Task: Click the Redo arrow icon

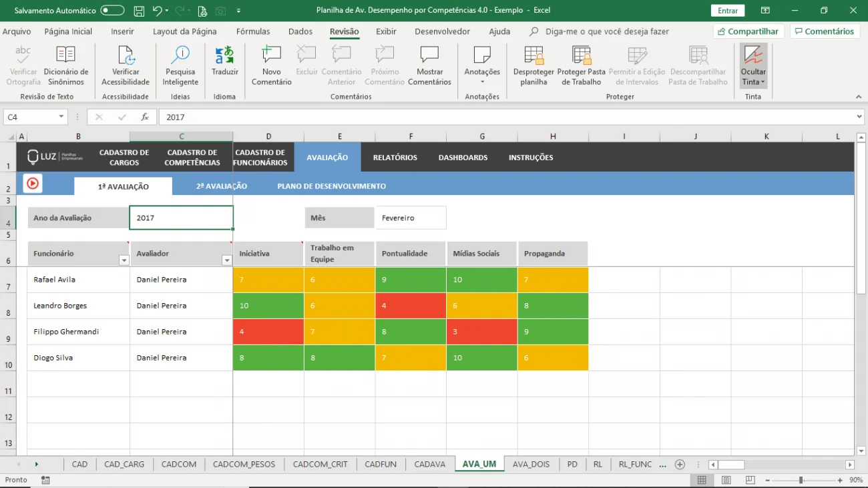Action: [x=179, y=11]
